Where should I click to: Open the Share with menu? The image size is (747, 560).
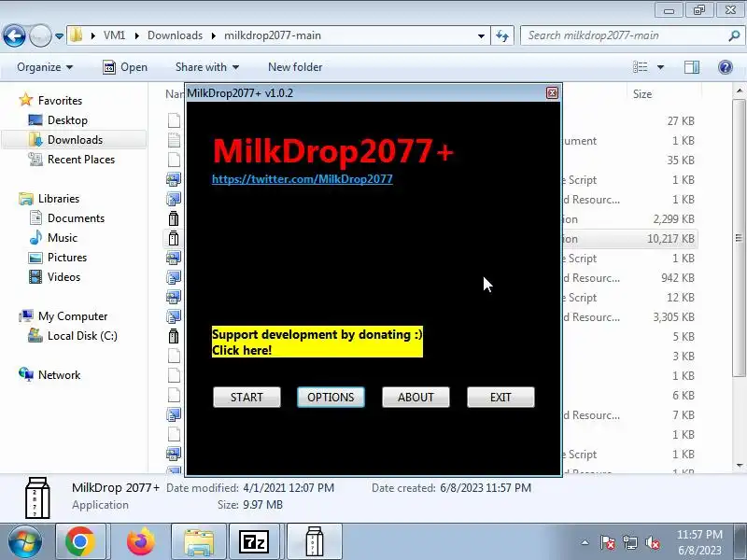[206, 67]
